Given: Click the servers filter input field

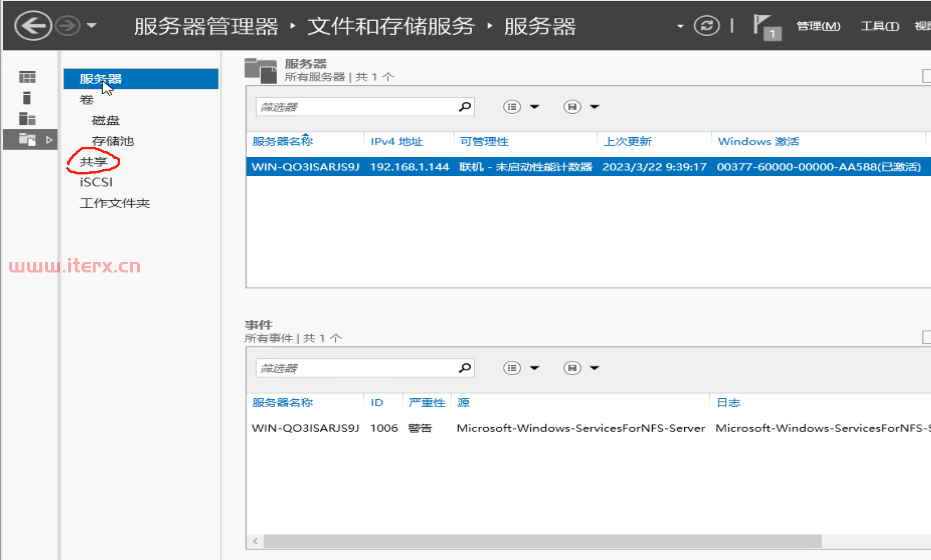Looking at the screenshot, I should (365, 107).
